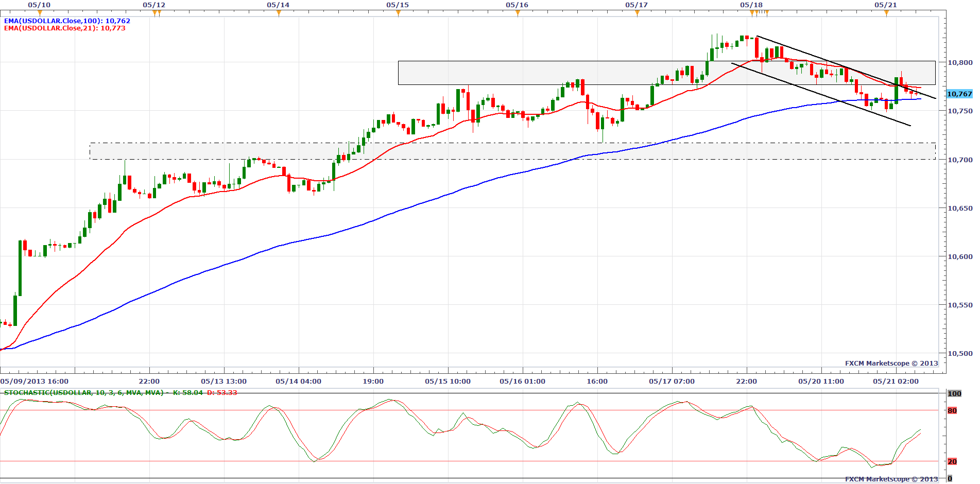Click the FXCM Marketscope copyright in price chart
Screen dimensions: 980x484
[x=891, y=364]
